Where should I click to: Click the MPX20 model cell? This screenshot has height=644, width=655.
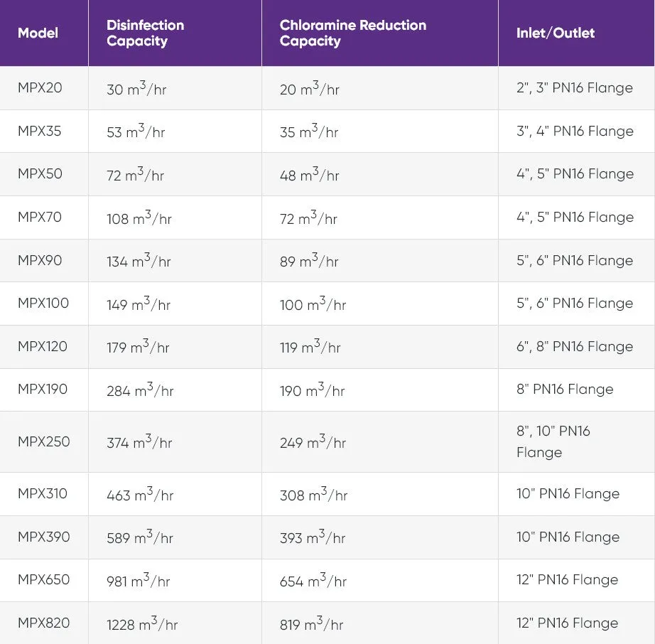[x=40, y=87]
